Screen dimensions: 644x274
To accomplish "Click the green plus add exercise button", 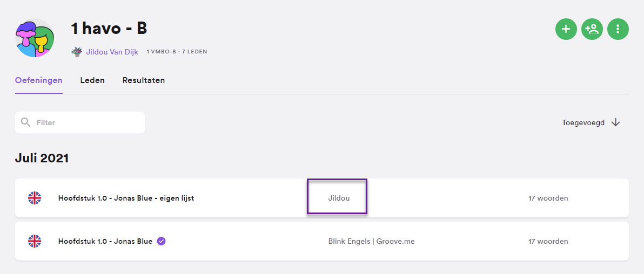I will click(566, 29).
